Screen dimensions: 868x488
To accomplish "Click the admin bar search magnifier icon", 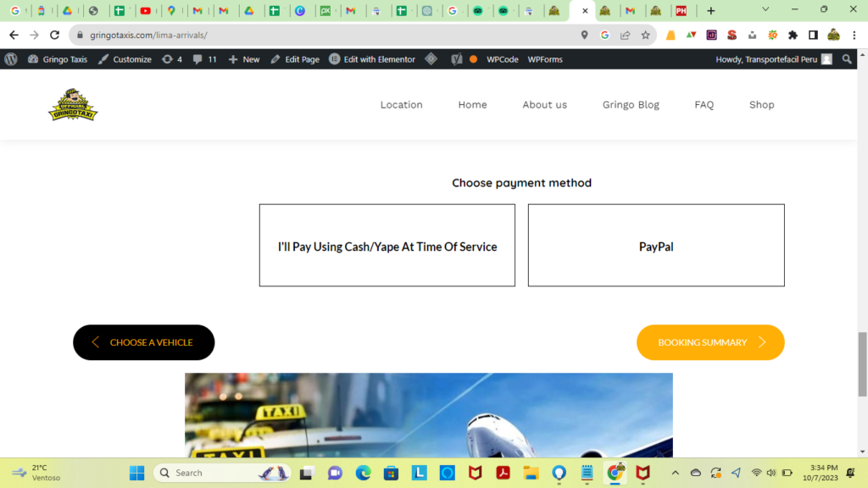I will click(847, 59).
